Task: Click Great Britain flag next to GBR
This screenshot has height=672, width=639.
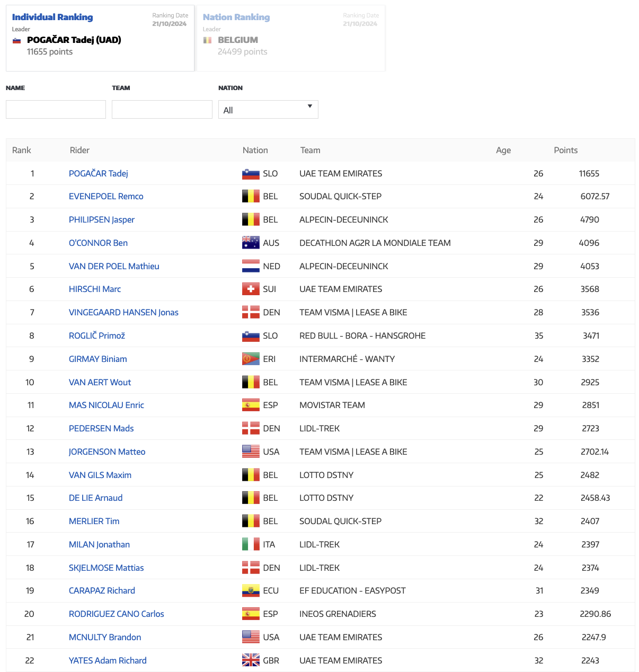Action: (251, 660)
